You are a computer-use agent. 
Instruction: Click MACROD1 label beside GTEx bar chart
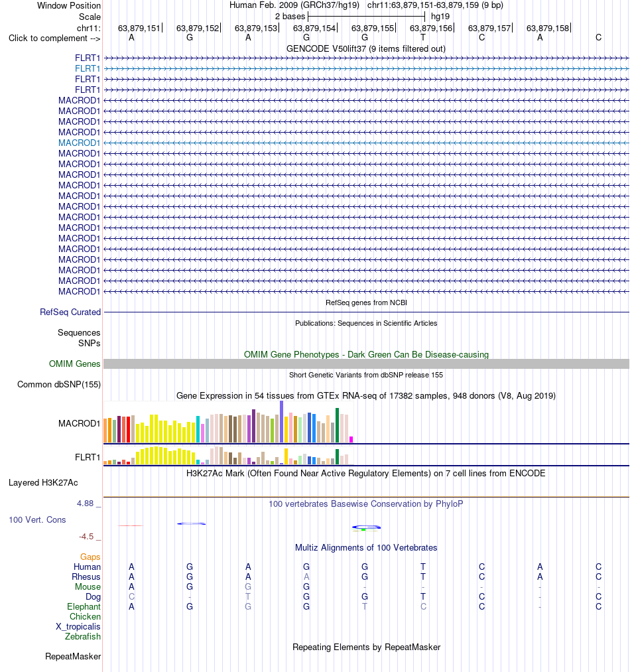[80, 423]
